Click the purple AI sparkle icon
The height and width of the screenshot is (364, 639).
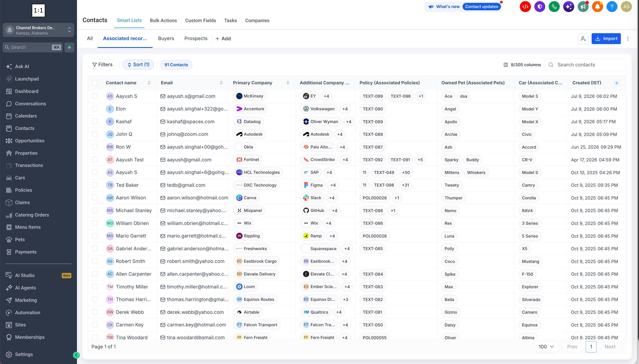click(569, 7)
